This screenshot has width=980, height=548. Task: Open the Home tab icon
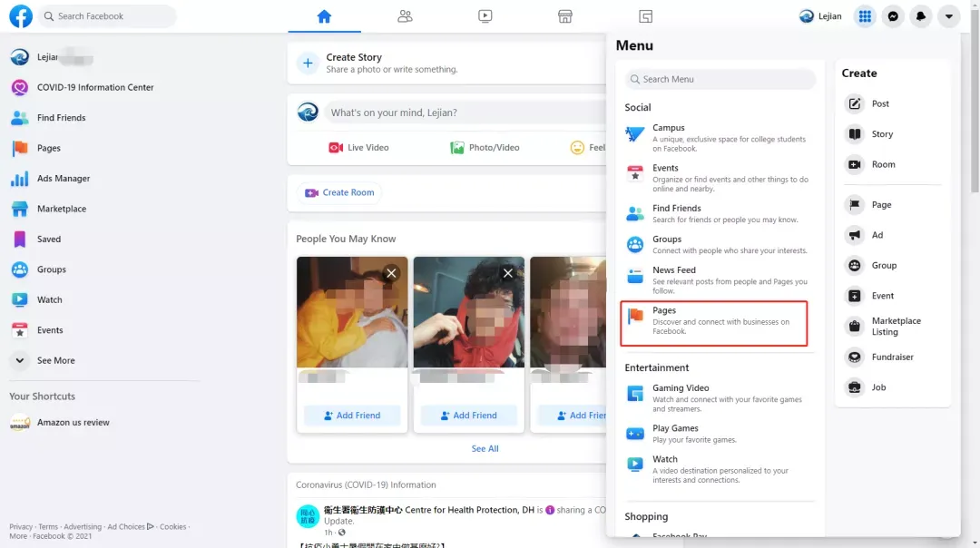pos(324,16)
